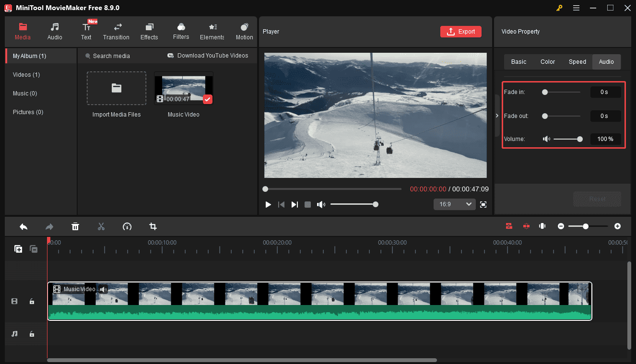Play the video preview
636x364 pixels.
[x=268, y=204]
